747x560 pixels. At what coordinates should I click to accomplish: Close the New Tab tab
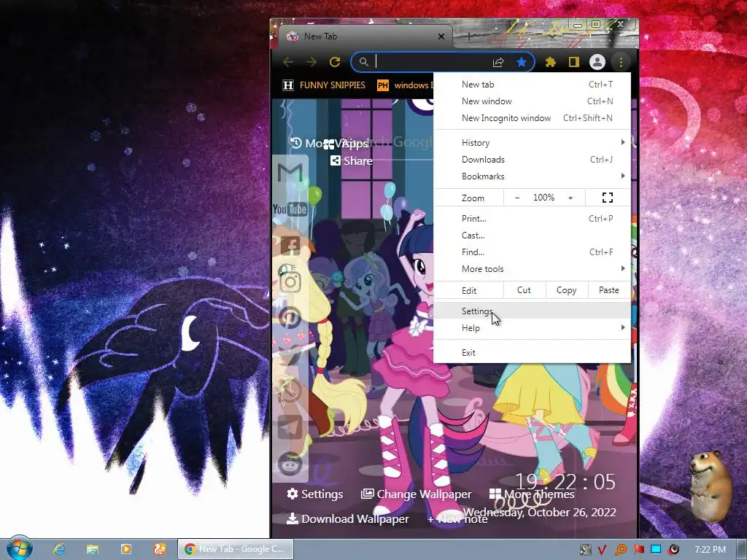pos(441,36)
